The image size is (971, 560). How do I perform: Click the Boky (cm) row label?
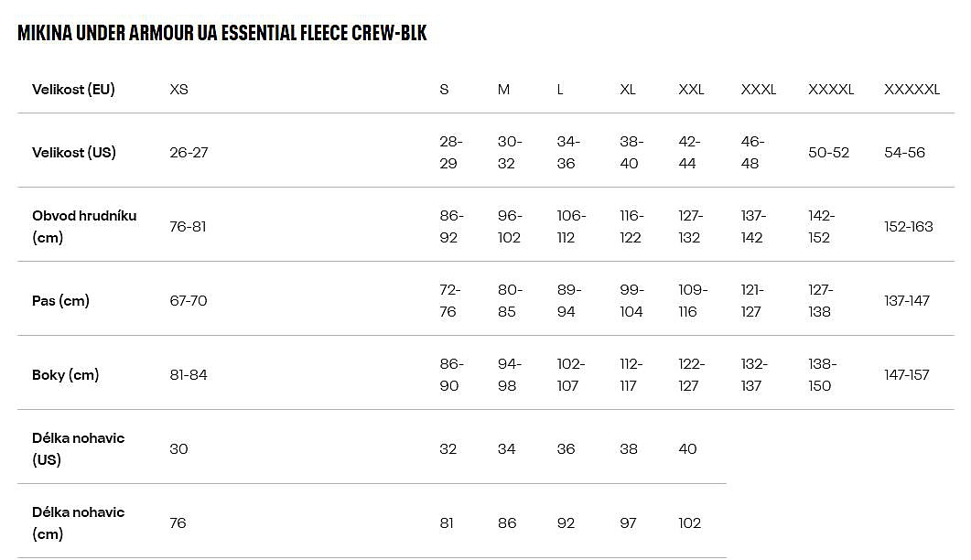click(65, 375)
